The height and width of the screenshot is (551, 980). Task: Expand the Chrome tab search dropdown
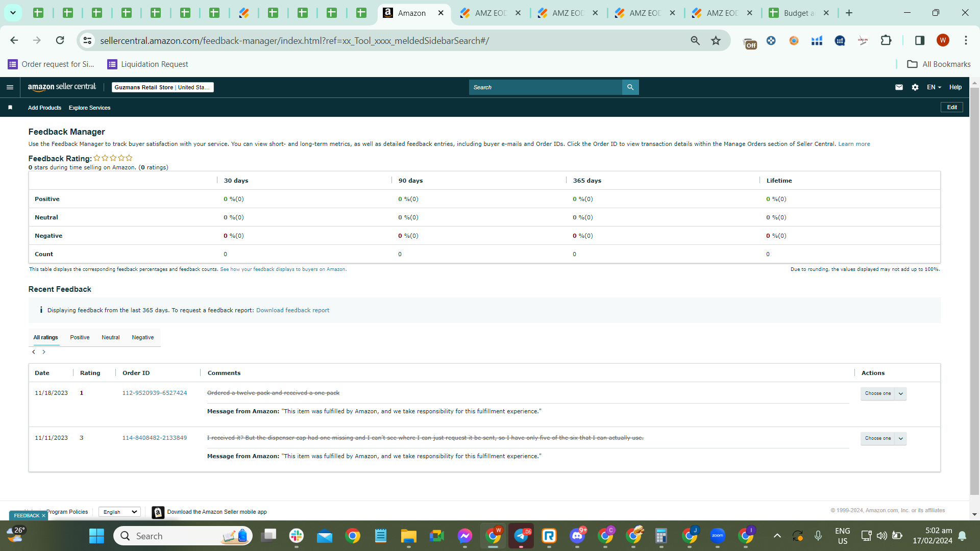(x=13, y=13)
